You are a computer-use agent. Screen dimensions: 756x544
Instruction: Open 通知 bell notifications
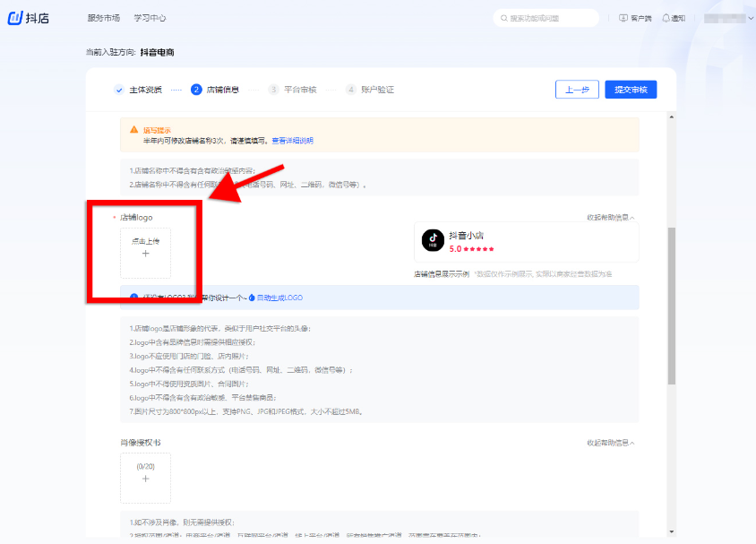coord(666,18)
